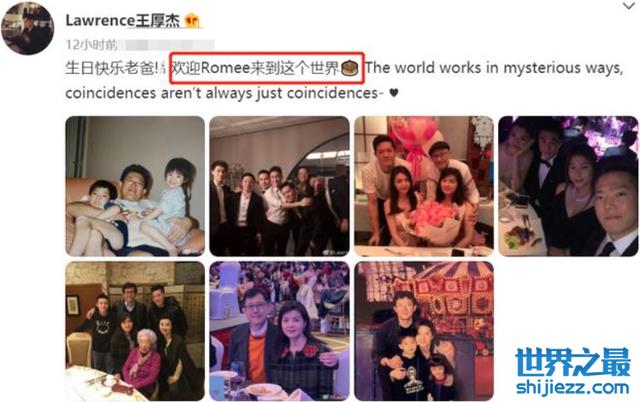Viewport: 640px width, 402px height.
Task: Click the 世界之最 watermark logo
Action: [573, 362]
